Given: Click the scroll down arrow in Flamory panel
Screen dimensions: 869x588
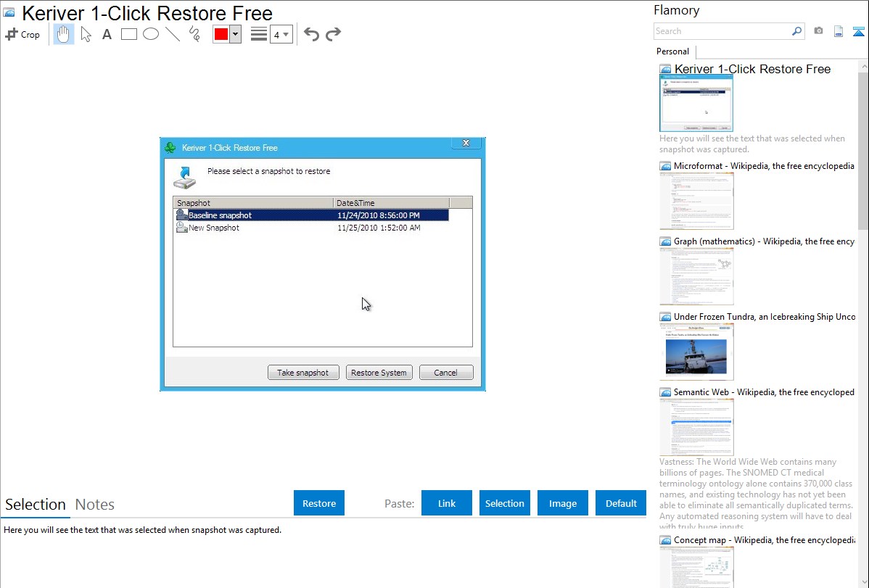Looking at the screenshot, I should click(x=863, y=582).
